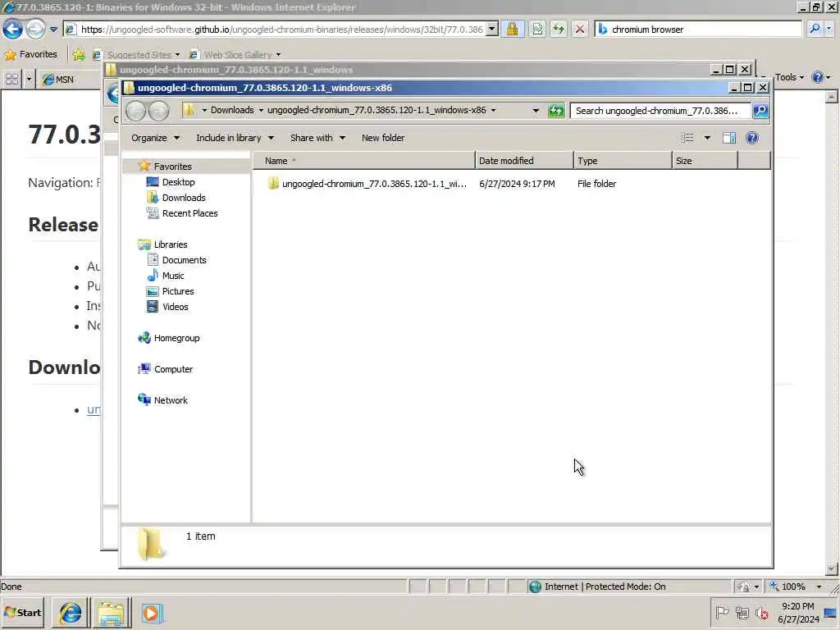This screenshot has height=630, width=840.
Task: Select Computer in navigation pane
Action: [173, 369]
